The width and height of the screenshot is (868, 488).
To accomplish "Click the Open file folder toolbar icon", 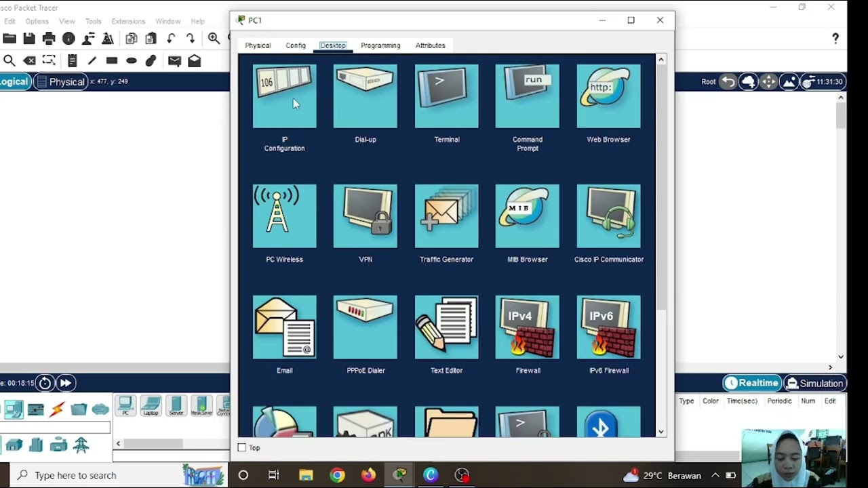I will pos(9,39).
